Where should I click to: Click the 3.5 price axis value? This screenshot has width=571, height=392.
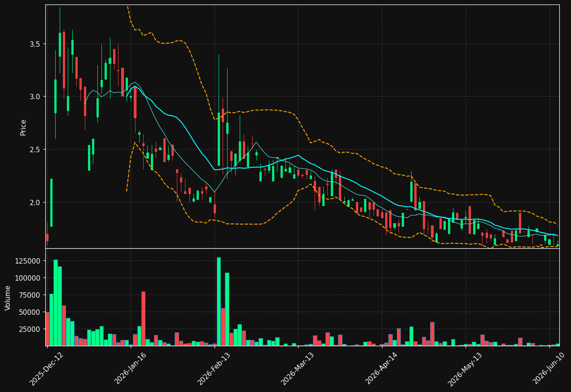pyautogui.click(x=35, y=44)
